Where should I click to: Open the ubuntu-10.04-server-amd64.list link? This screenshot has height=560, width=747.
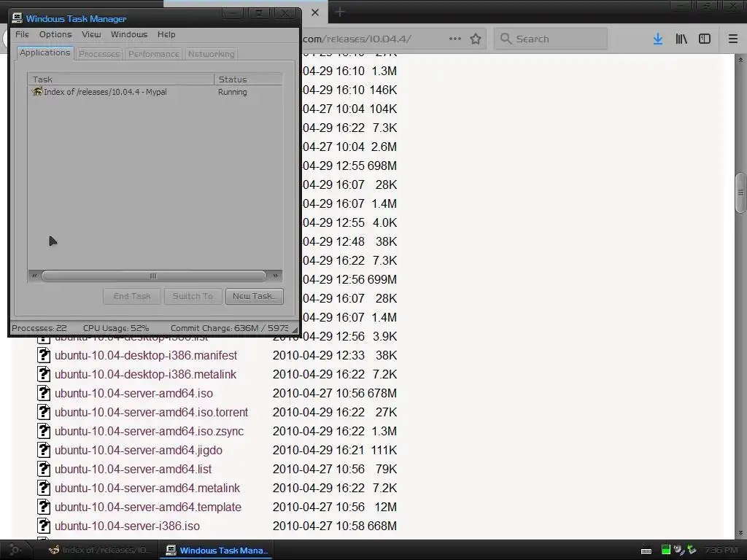(x=133, y=469)
